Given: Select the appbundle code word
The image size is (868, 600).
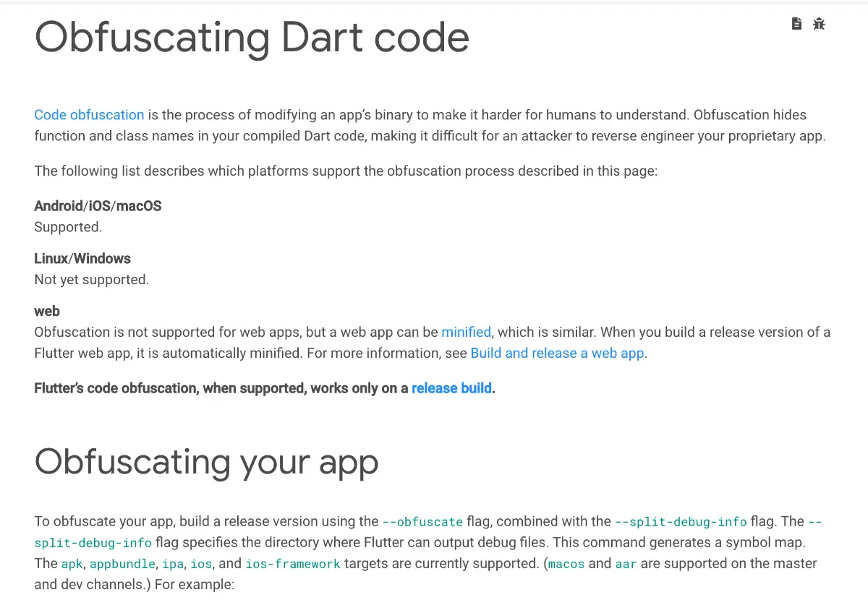Looking at the screenshot, I should click(122, 564).
